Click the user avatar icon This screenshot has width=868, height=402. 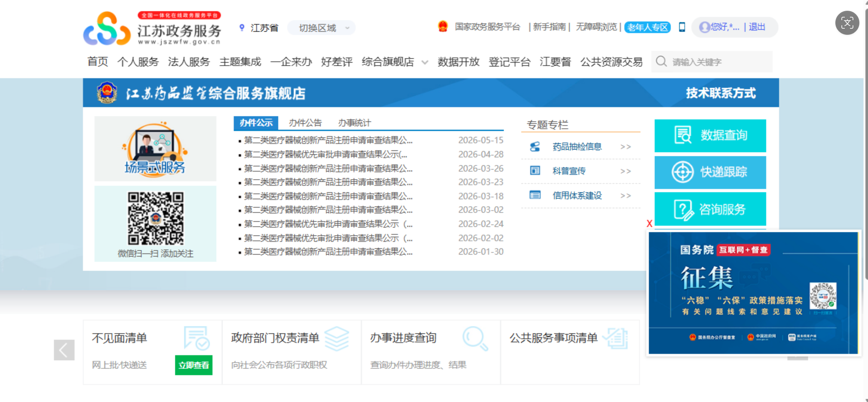(705, 27)
